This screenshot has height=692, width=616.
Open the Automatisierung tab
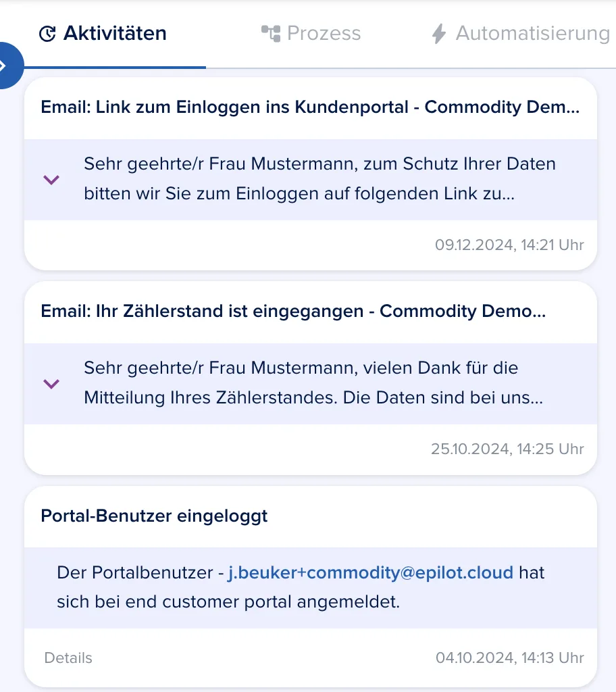point(521,34)
